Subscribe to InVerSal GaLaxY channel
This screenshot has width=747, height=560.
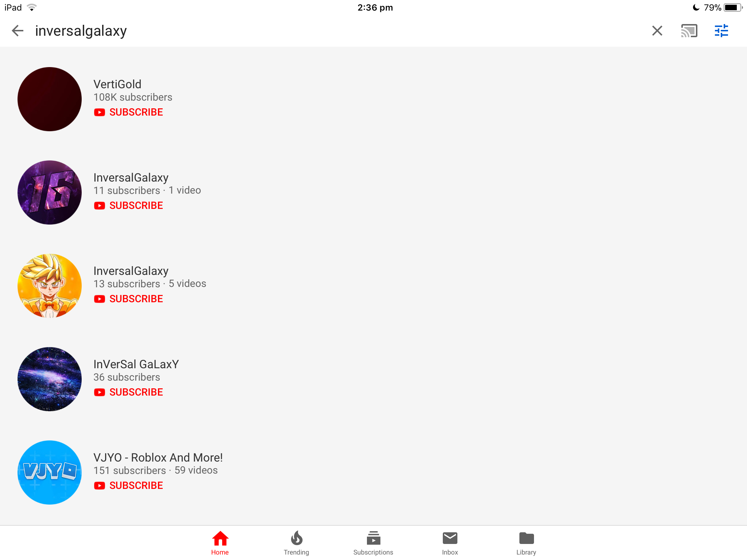click(128, 392)
